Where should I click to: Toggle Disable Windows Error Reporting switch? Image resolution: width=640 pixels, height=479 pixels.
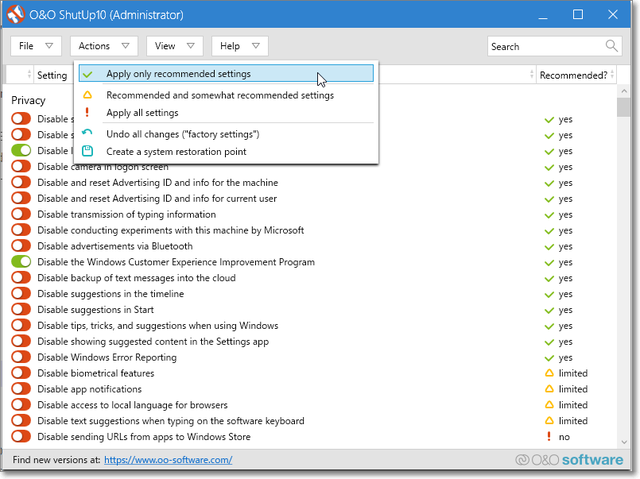(21, 357)
